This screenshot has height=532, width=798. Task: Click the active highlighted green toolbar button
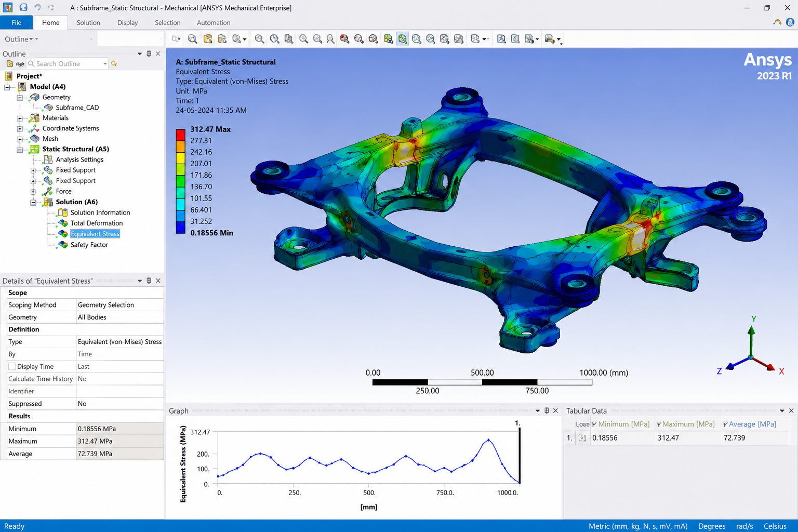coord(403,39)
